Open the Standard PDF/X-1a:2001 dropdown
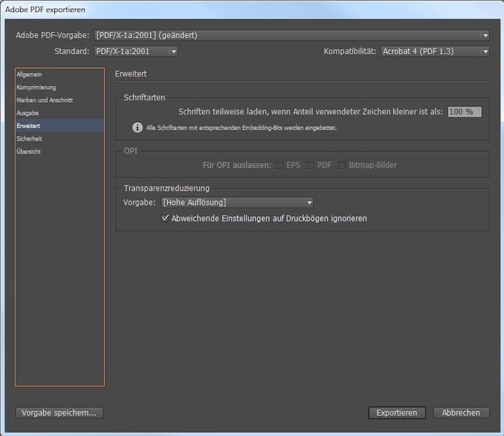Screen dimensions: 504x436 [x=135, y=51]
